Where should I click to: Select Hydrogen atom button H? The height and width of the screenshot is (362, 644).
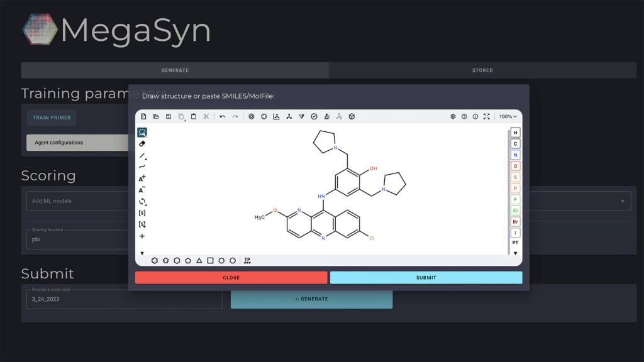pos(516,133)
